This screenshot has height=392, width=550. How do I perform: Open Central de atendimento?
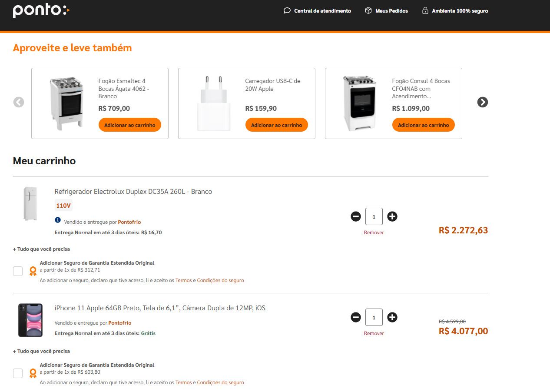point(317,11)
